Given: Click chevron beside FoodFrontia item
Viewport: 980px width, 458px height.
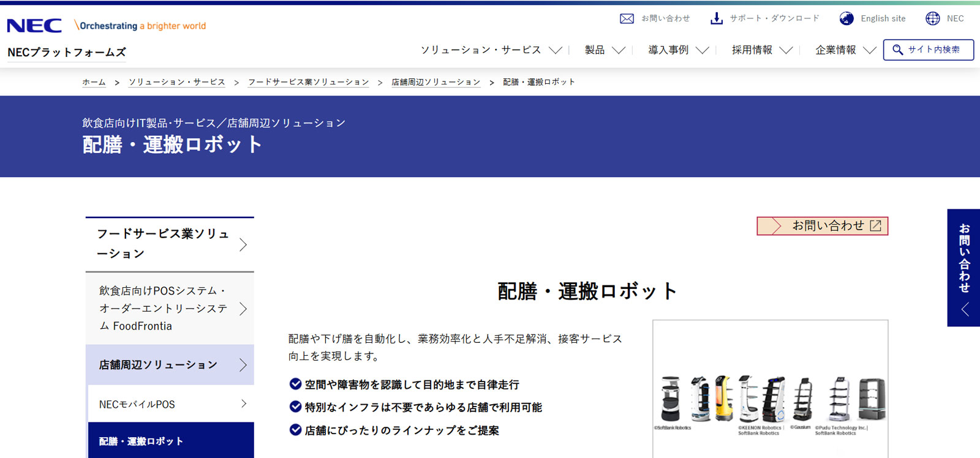Looking at the screenshot, I should pyautogui.click(x=243, y=308).
